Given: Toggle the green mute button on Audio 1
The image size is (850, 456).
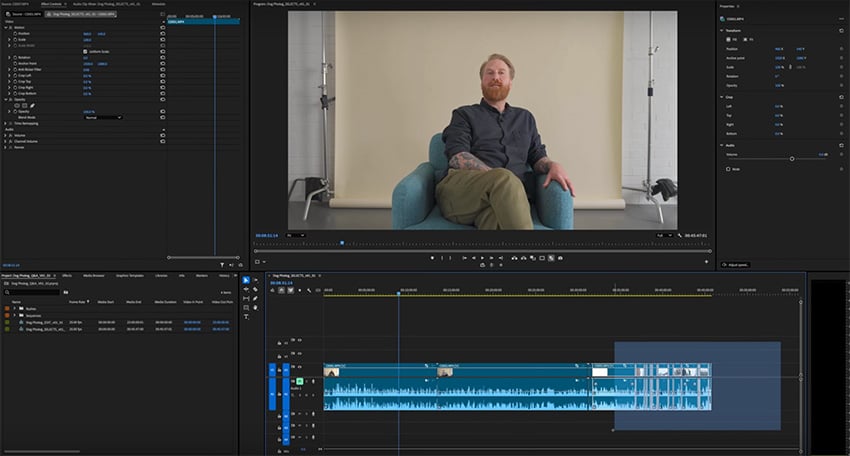Looking at the screenshot, I should [298, 382].
